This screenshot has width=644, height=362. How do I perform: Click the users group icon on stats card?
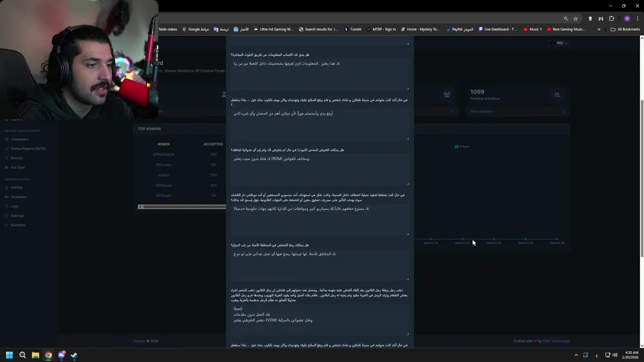(447, 95)
